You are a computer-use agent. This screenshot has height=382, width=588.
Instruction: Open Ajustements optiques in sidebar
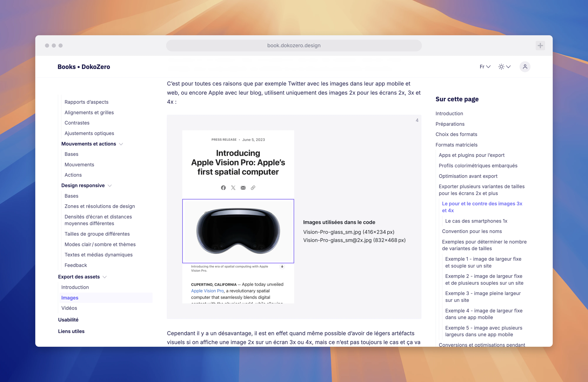[x=89, y=133]
